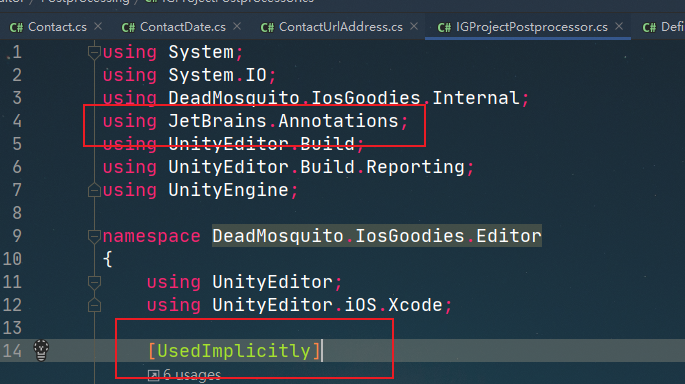Click the '[UsedImplicitly]' attribute text
This screenshot has height=384, width=685.
pos(235,351)
